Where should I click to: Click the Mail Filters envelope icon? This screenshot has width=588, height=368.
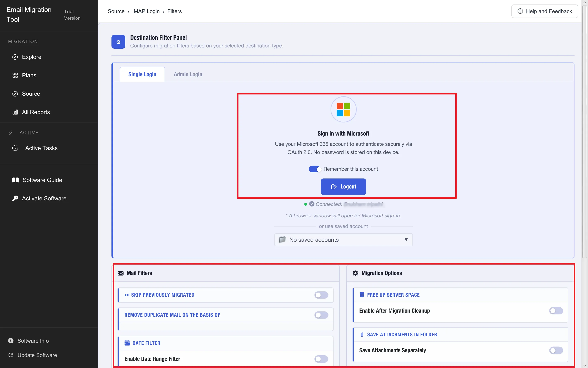pyautogui.click(x=120, y=273)
